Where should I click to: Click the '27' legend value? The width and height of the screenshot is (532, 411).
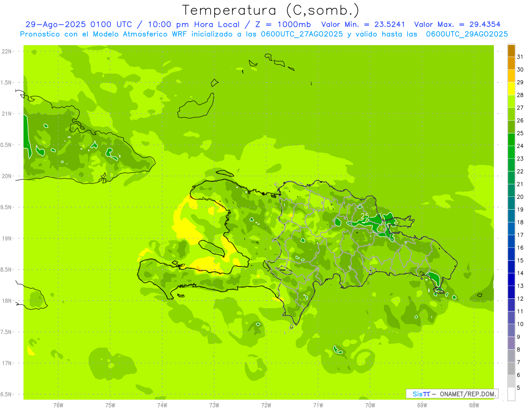click(x=520, y=108)
